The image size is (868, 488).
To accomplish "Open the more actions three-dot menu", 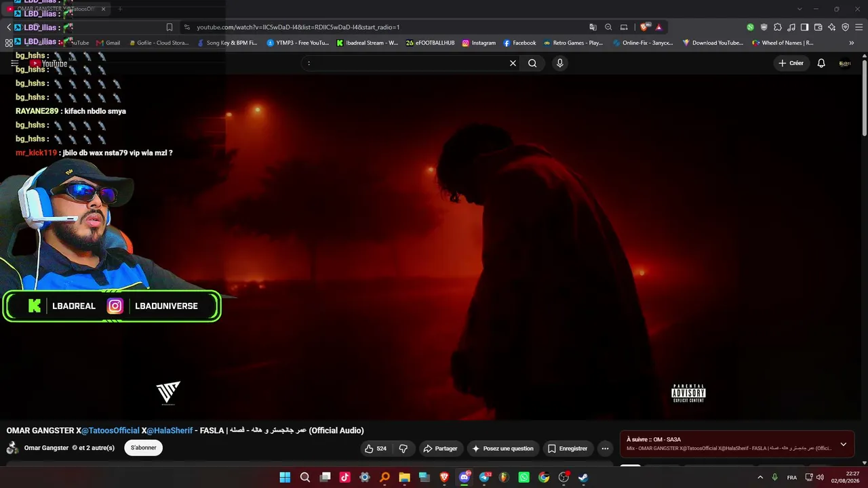I will (605, 449).
